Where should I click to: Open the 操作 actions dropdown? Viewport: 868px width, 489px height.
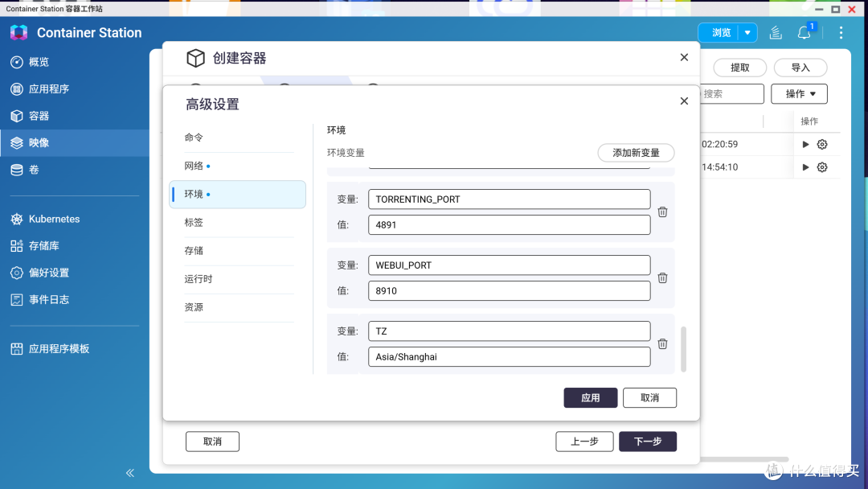800,93
